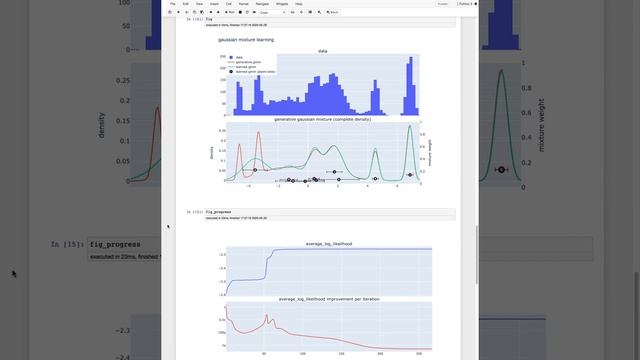This screenshot has height=360, width=640.
Task: Select the 'fig' code cell input
Action: [x=330, y=19]
